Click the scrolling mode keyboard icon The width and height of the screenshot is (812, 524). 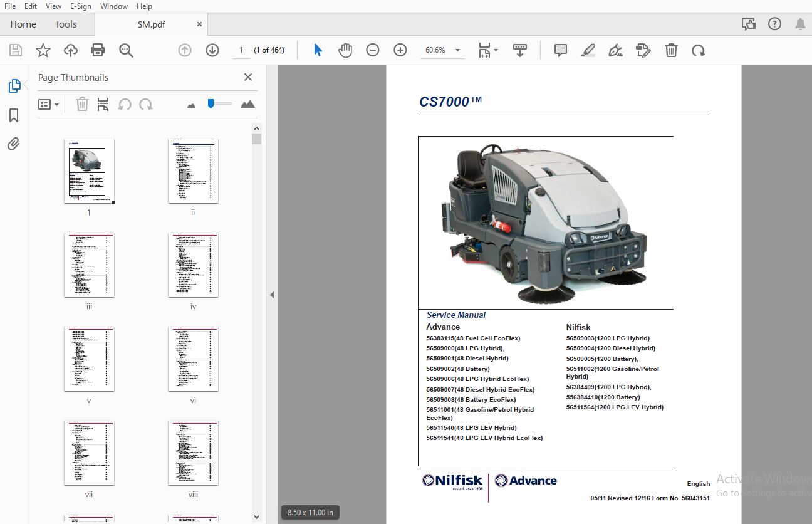pos(519,50)
